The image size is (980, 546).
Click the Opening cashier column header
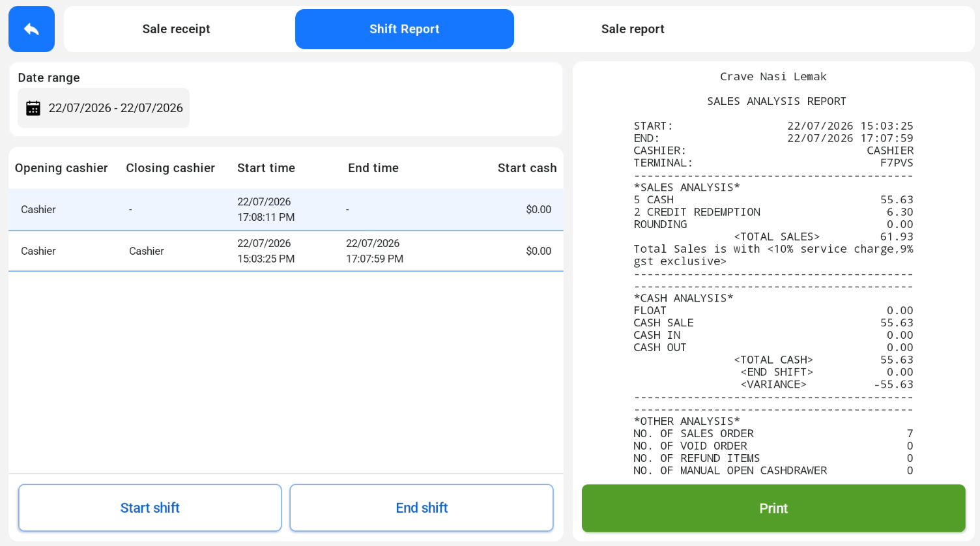[61, 168]
